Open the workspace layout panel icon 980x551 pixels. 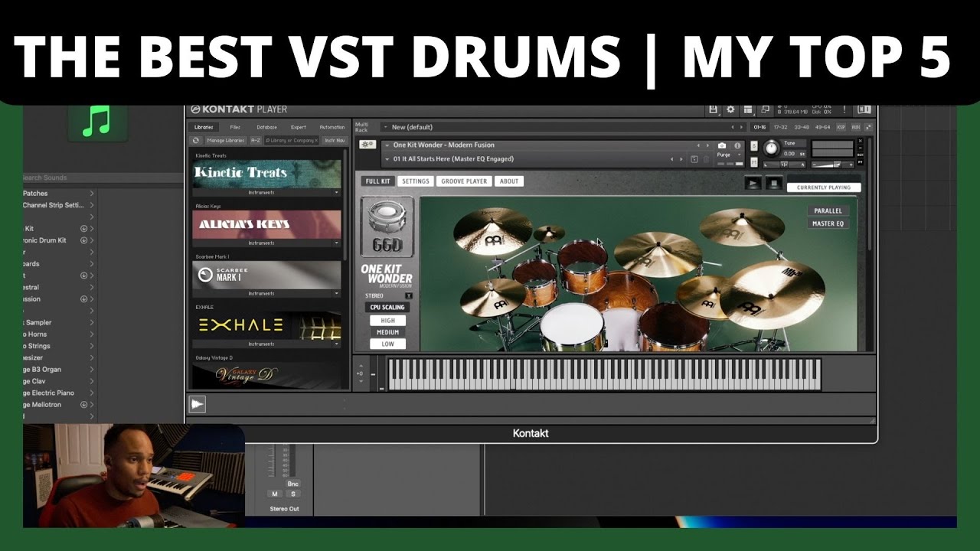(748, 110)
